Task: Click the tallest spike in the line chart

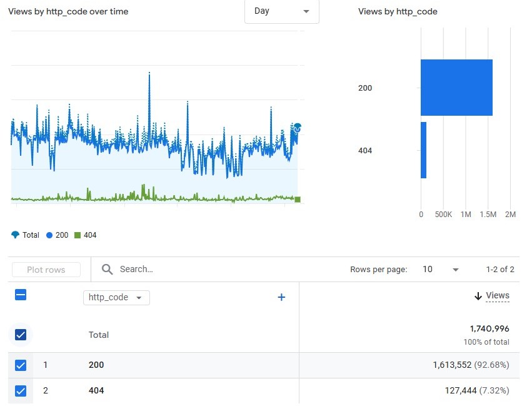Action: click(149, 73)
